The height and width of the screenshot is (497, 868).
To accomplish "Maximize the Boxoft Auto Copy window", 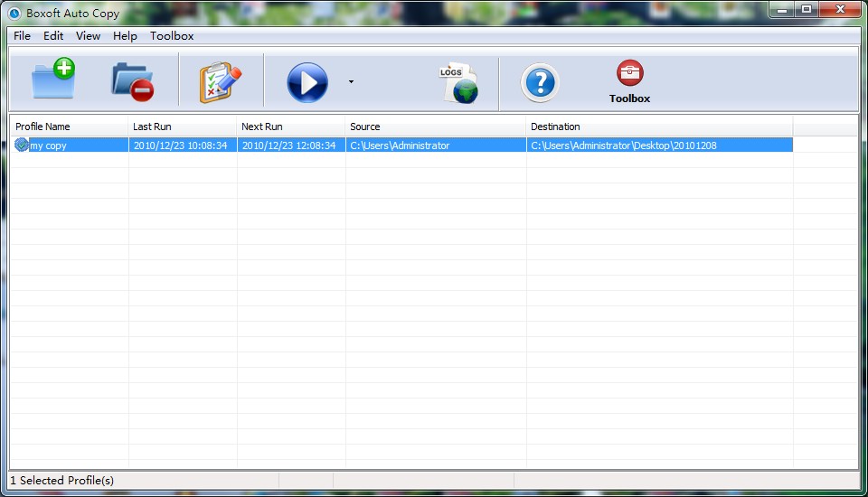I will coord(807,9).
